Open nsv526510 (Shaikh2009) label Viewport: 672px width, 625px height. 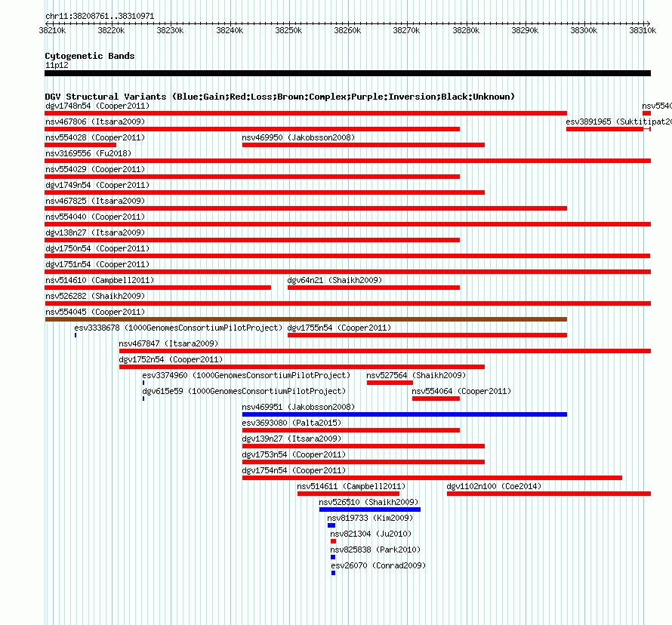point(368,502)
